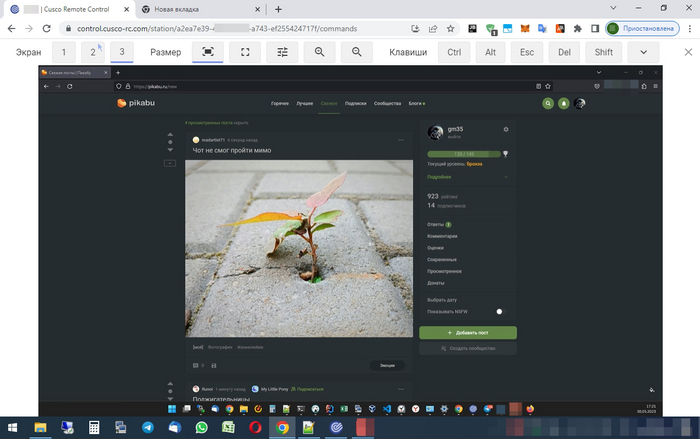
Task: Toggle the Показывать NSFW switch
Action: click(500, 312)
